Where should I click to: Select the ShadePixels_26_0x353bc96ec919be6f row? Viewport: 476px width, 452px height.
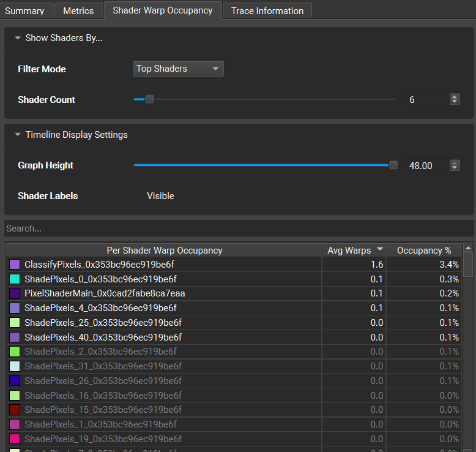[x=234, y=380]
